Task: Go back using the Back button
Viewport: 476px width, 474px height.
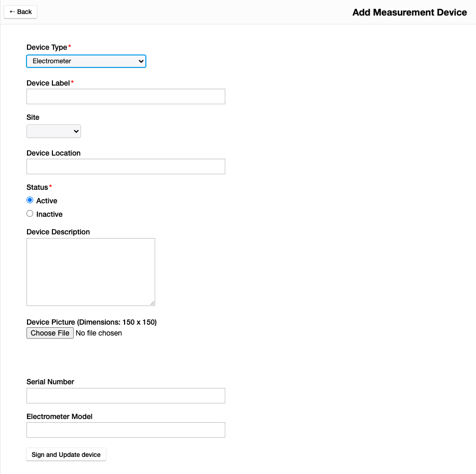Action: point(21,12)
